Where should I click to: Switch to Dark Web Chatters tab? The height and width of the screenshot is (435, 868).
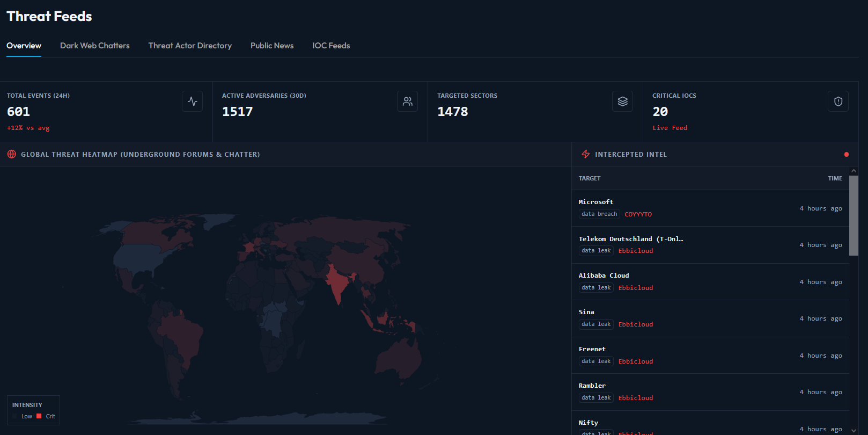(x=95, y=46)
